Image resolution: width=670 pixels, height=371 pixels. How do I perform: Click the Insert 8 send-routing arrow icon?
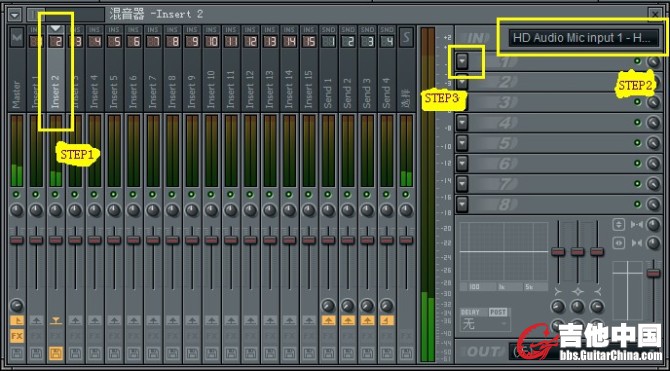click(x=173, y=321)
